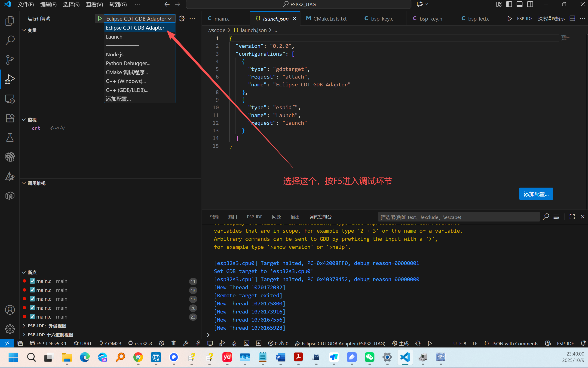Click the ESP-IDF monitor device icon

pos(210,344)
